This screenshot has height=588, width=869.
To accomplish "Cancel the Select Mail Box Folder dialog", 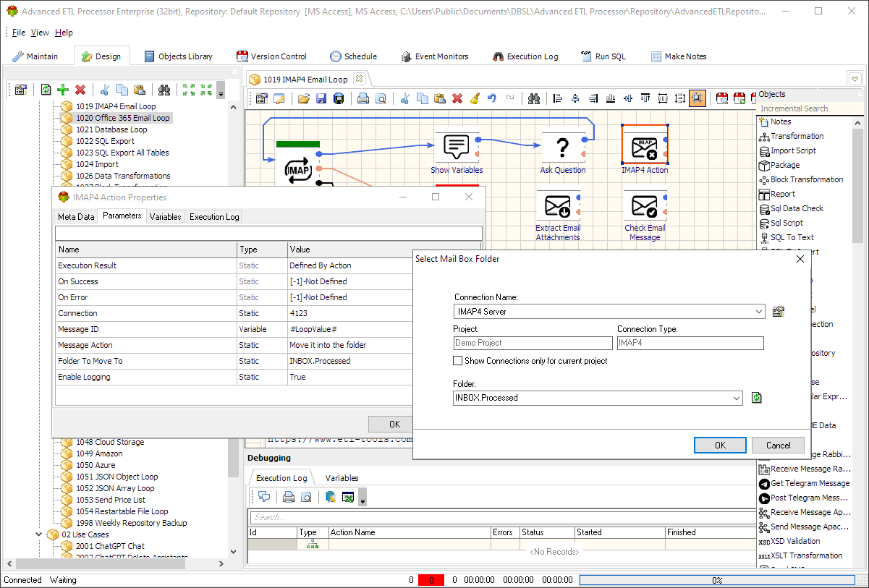I will [x=778, y=445].
